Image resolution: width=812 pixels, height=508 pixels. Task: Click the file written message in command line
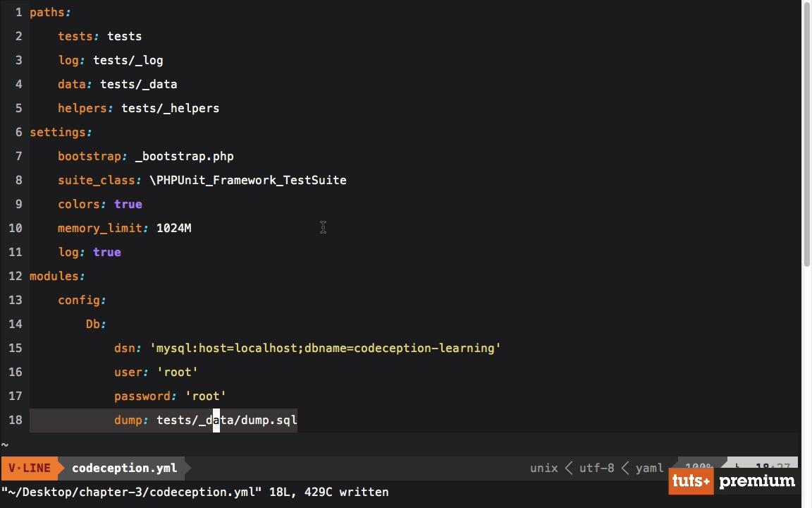click(x=195, y=492)
